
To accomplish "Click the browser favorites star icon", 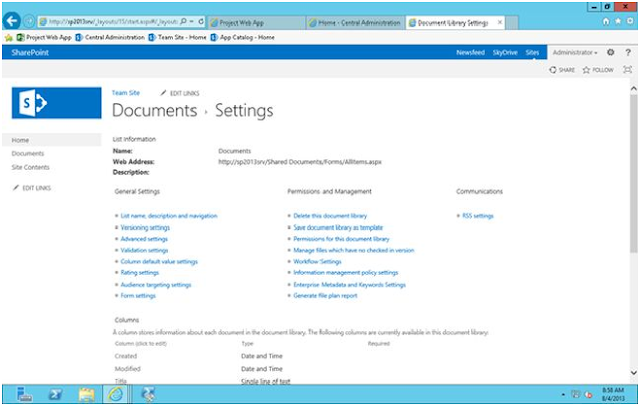I will (x=618, y=21).
